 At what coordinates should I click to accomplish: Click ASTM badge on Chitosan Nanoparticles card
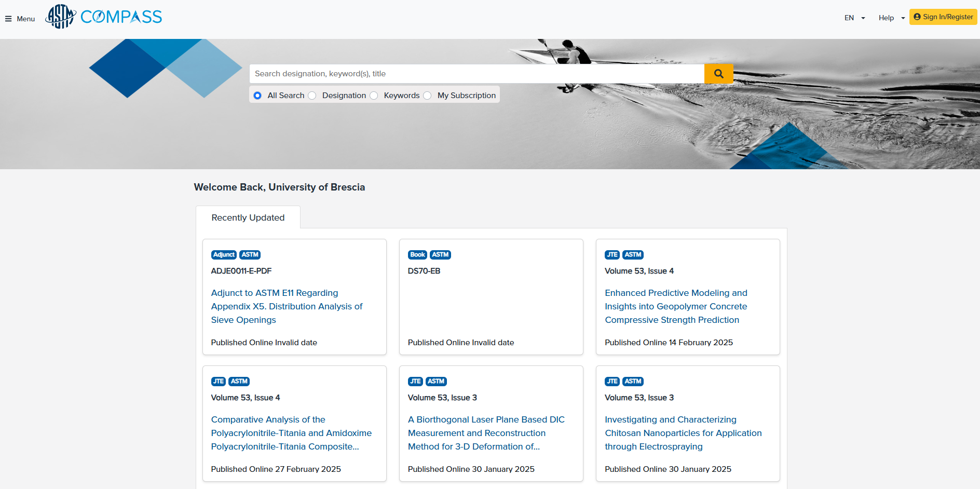[633, 382]
